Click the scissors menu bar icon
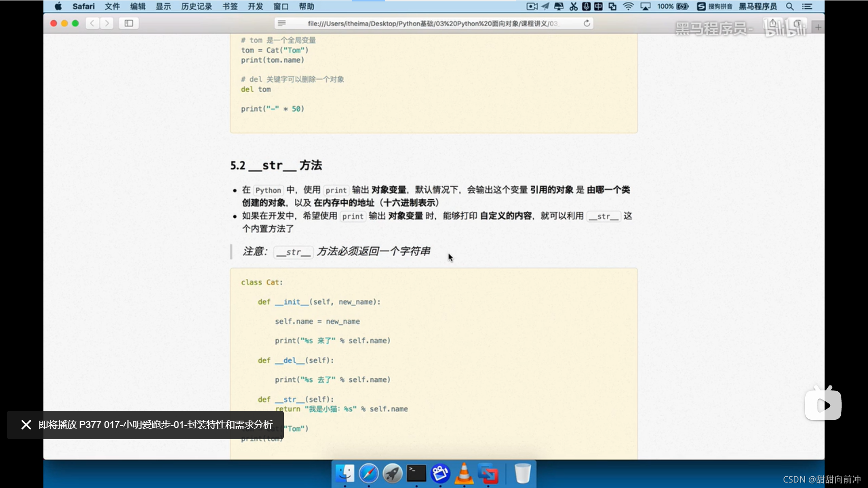868x488 pixels. point(573,6)
